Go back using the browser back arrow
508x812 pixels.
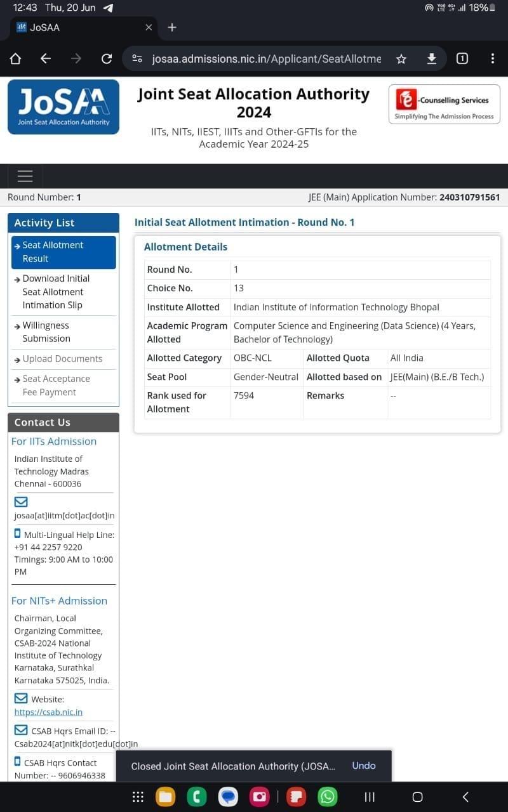(x=46, y=59)
